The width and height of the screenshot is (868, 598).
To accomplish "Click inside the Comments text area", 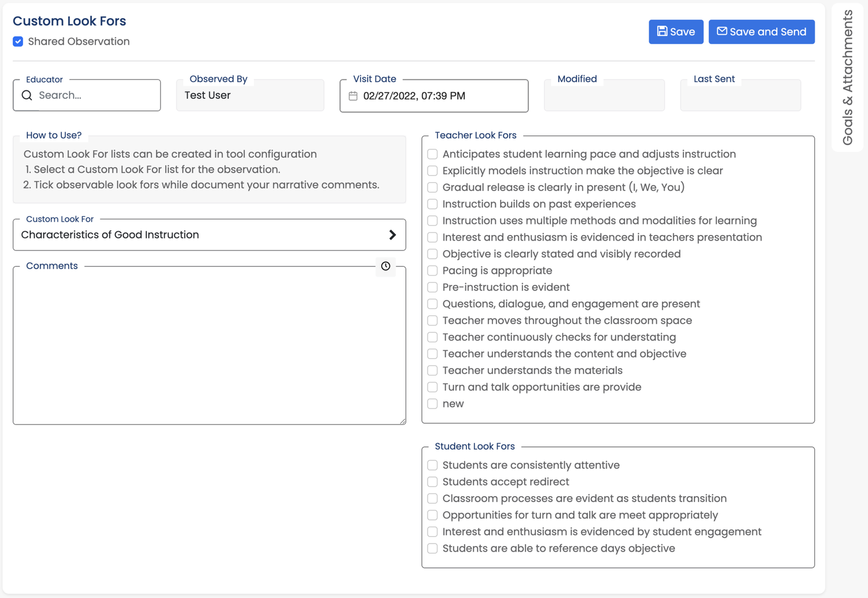I will pyautogui.click(x=208, y=344).
